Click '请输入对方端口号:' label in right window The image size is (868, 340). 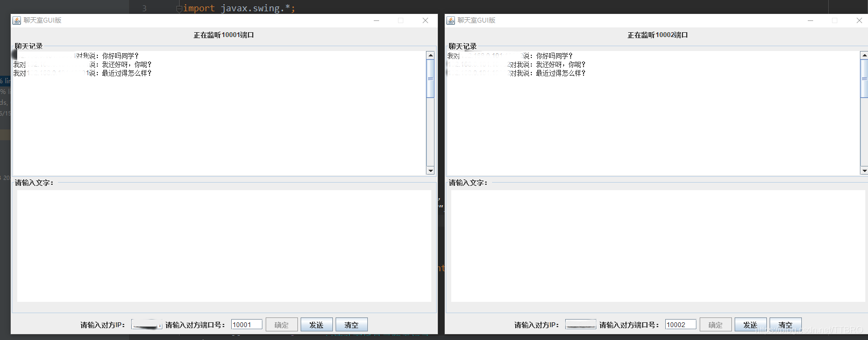point(629,325)
